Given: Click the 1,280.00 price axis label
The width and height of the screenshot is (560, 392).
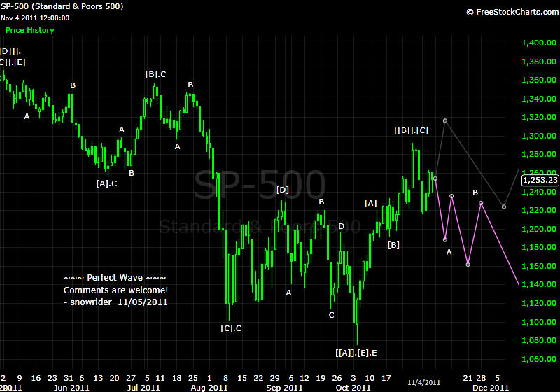Looking at the screenshot, I should 539,154.
